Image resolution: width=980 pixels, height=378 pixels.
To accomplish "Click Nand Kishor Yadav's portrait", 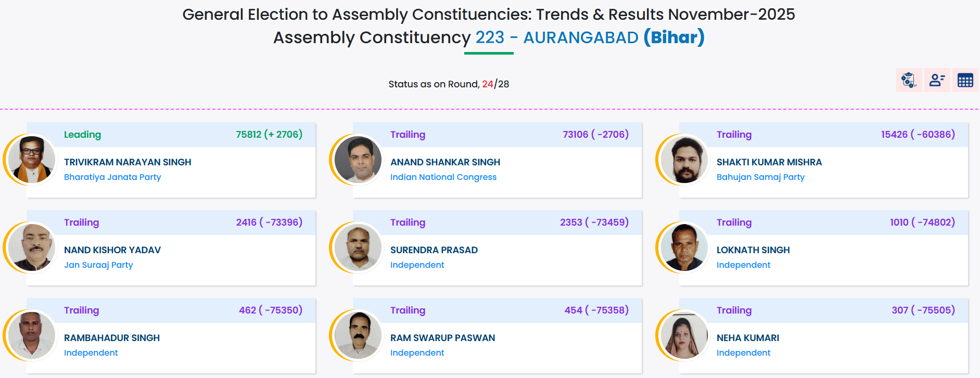I will point(32,247).
